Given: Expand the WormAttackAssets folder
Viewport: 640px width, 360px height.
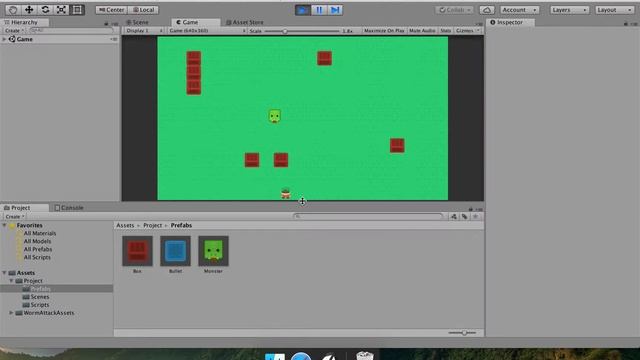Looking at the screenshot, I should tap(11, 313).
